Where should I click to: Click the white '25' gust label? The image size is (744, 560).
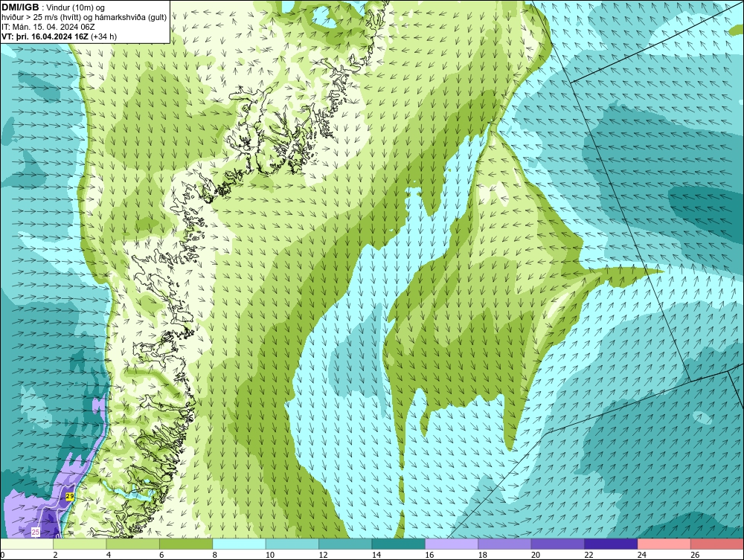coord(36,532)
